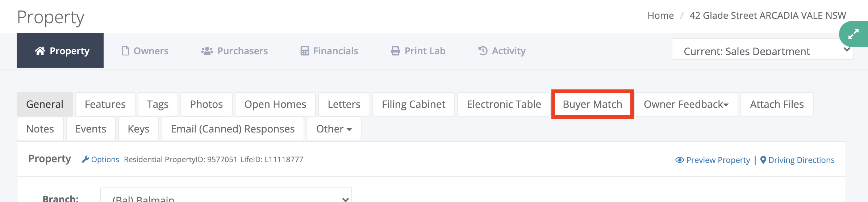Click the green expand arrows icon

854,34
